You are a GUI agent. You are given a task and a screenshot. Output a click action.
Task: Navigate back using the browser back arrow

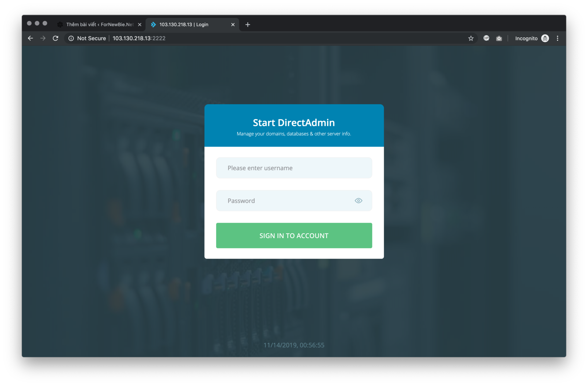(x=30, y=38)
